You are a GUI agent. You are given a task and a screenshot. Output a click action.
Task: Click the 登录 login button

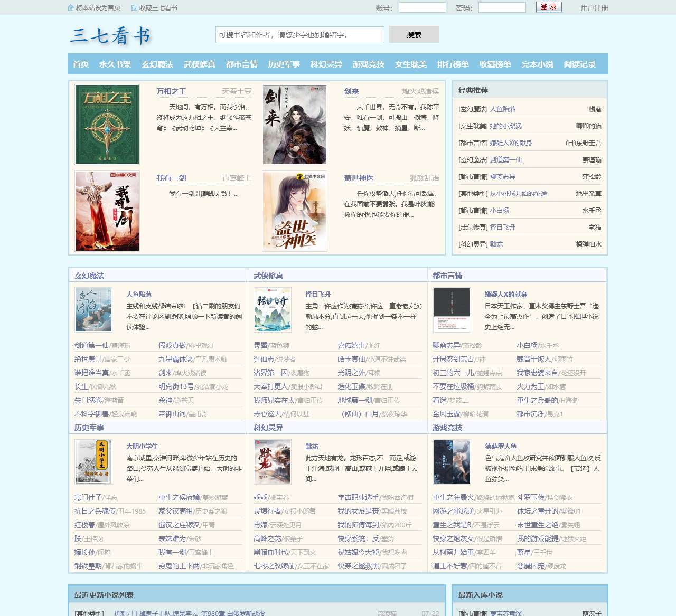click(x=549, y=7)
